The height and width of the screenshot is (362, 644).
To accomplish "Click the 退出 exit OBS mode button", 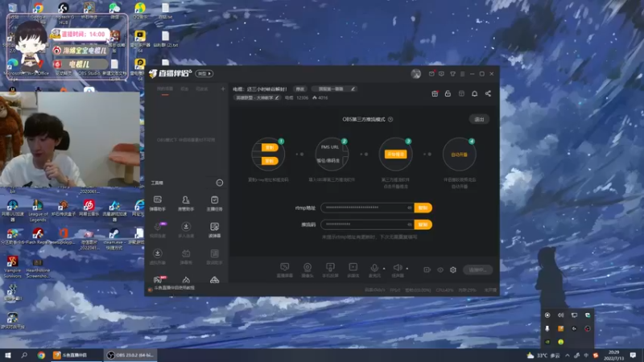I will tap(479, 119).
